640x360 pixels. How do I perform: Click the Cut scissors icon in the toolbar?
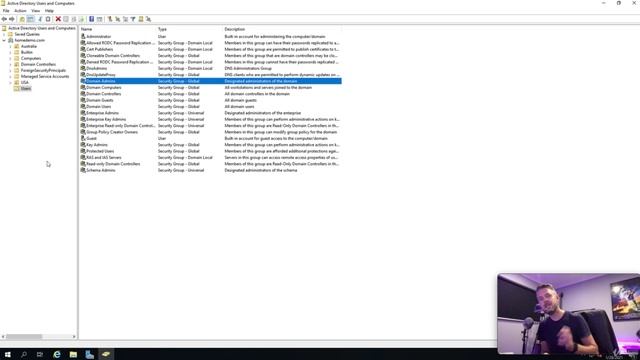pyautogui.click(x=40, y=19)
